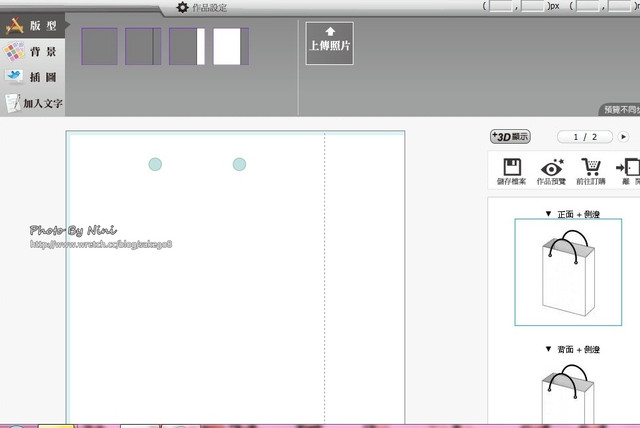This screenshot has height=428, width=640.
Task: Preview work with 作品預覽 eye icon
Action: click(x=551, y=171)
